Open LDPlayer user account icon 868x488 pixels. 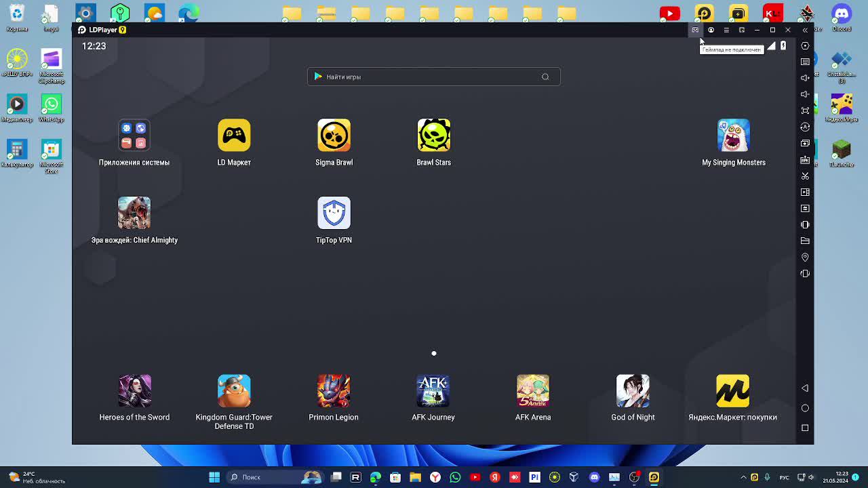click(711, 30)
